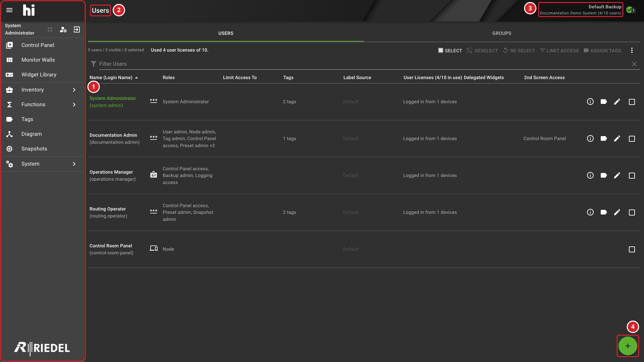The image size is (644, 362).
Task: Edit the Documentation Admin user
Action: (x=617, y=138)
